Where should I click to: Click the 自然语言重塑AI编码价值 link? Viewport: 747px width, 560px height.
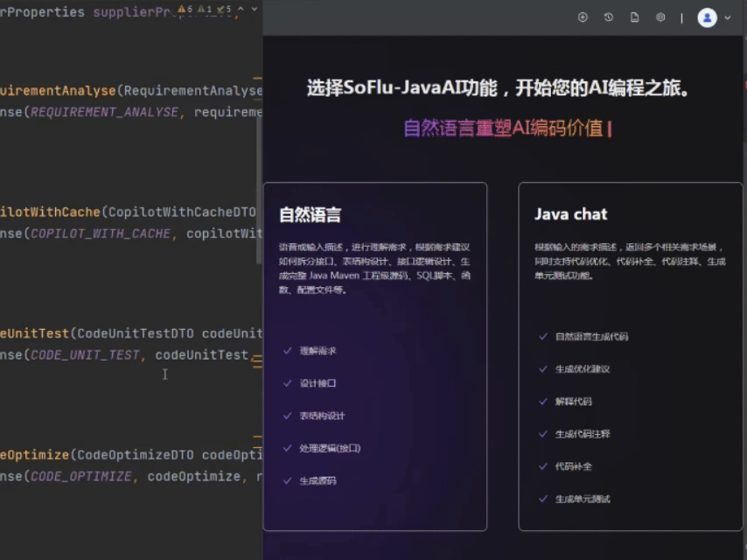point(506,129)
